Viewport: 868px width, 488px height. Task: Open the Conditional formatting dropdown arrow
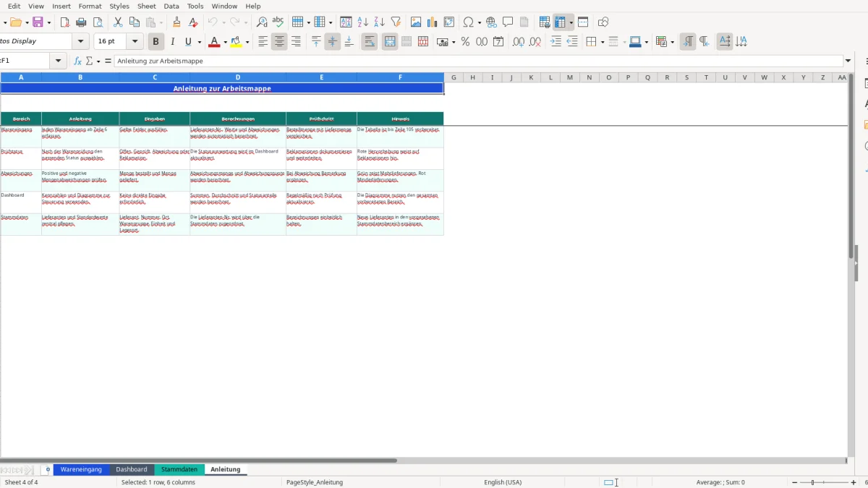tap(672, 42)
